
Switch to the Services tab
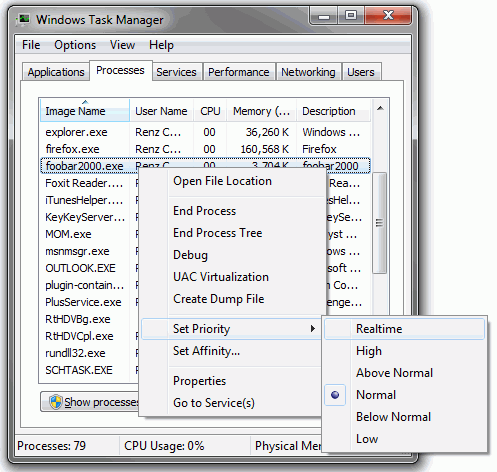[176, 72]
